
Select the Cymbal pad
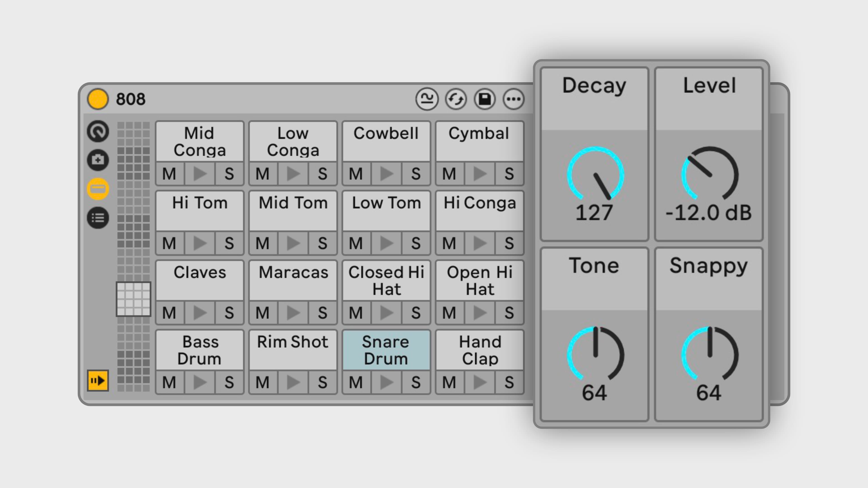tap(479, 141)
